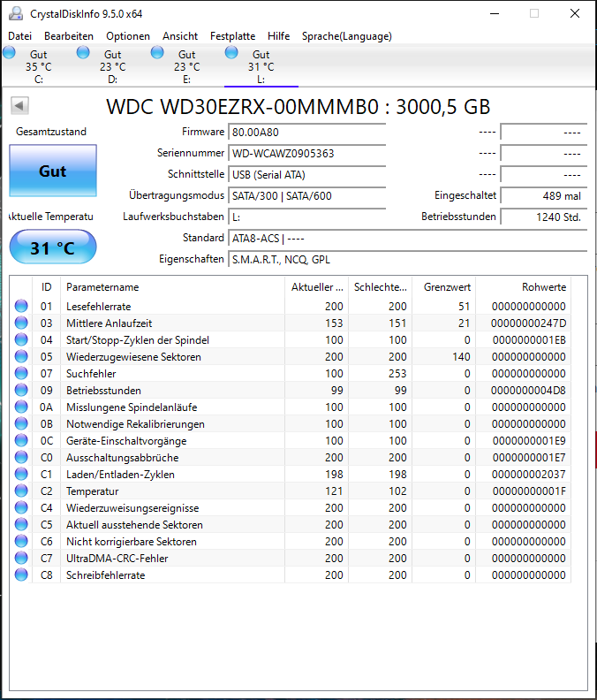Click the status orb for Lesefehlerrate

click(x=21, y=306)
